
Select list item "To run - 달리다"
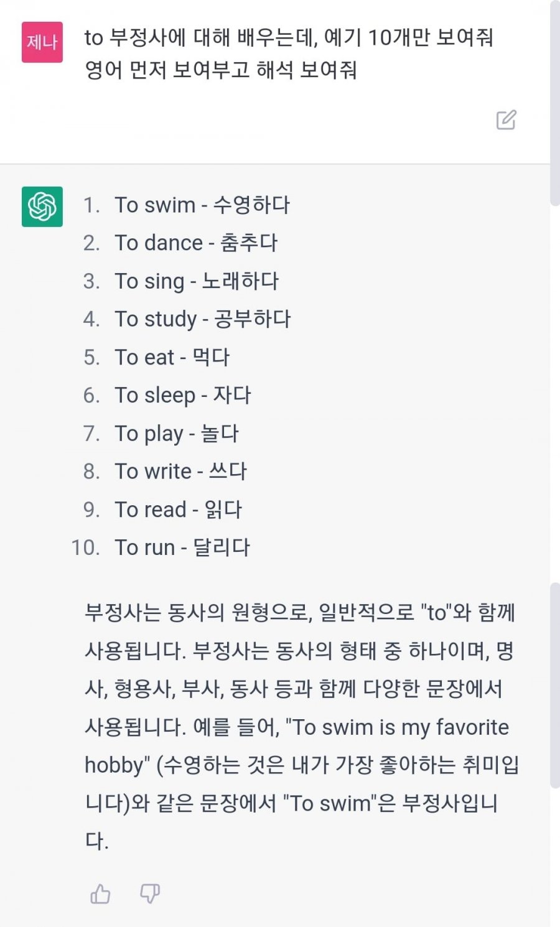tap(182, 547)
